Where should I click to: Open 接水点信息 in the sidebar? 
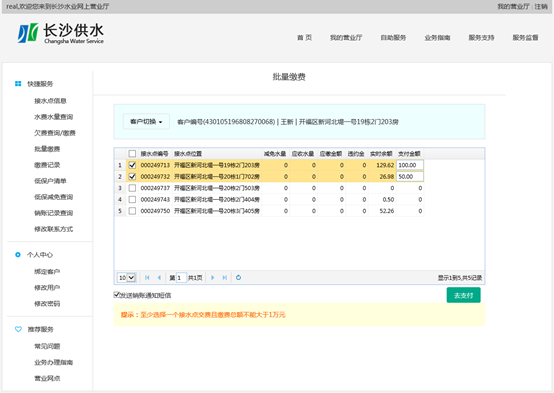50,101
